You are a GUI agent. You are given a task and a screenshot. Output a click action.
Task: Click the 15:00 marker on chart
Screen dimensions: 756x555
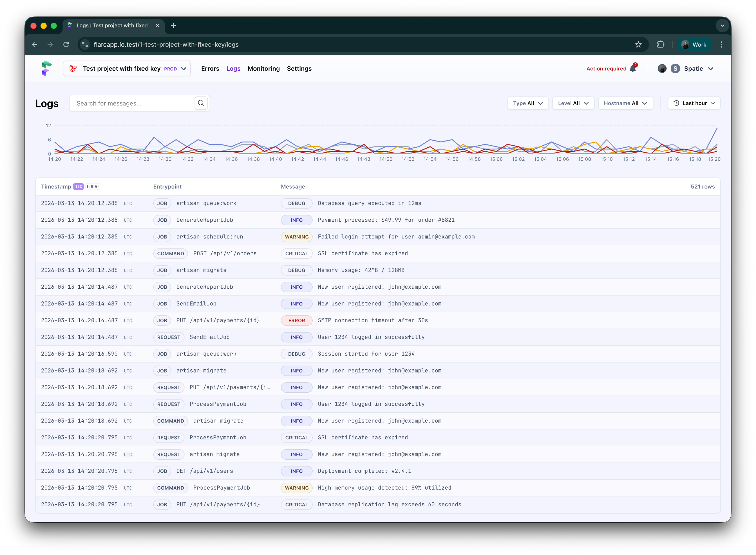tap(496, 159)
